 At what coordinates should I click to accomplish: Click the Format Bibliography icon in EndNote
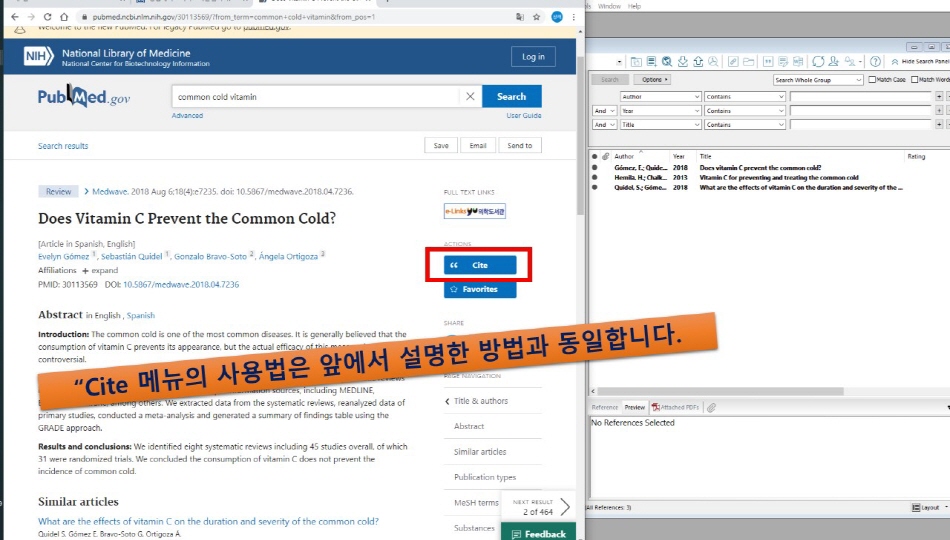tap(783, 61)
